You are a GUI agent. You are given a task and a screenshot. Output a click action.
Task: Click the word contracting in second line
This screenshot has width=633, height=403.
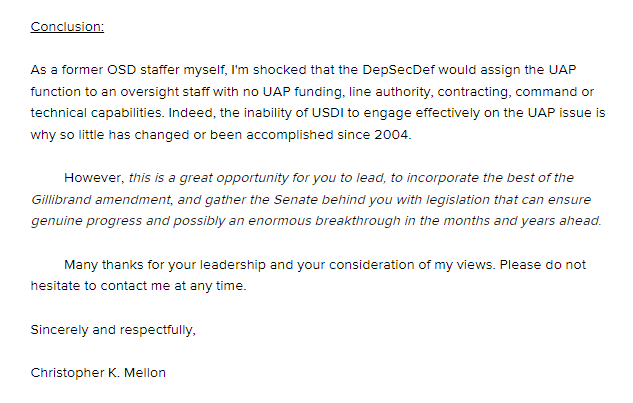472,92
